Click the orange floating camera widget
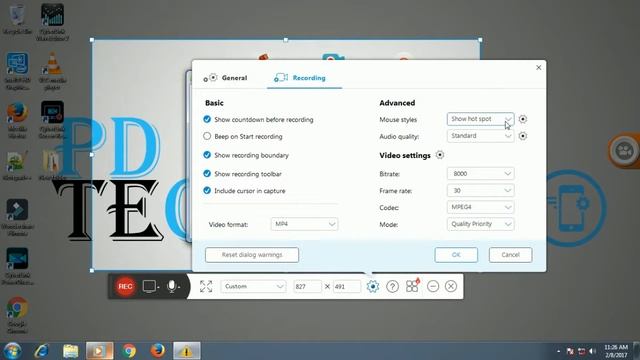This screenshot has width=640, height=360. pos(624,151)
